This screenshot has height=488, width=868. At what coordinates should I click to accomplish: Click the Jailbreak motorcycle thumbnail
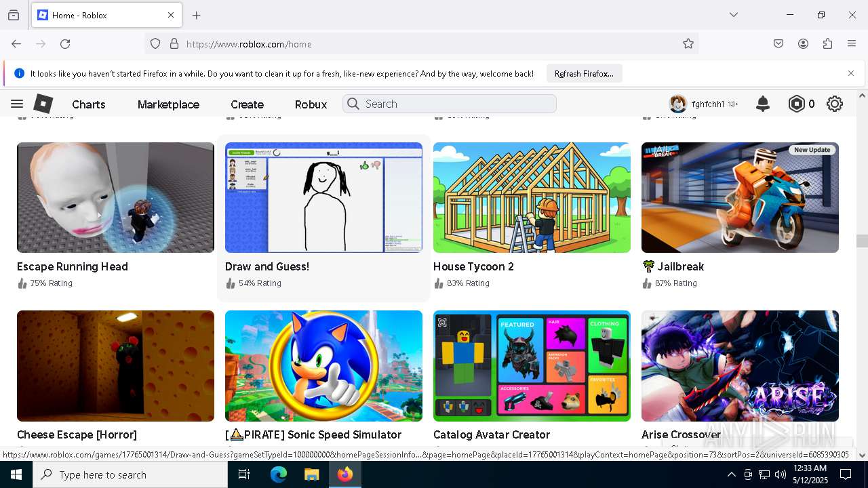pos(740,197)
